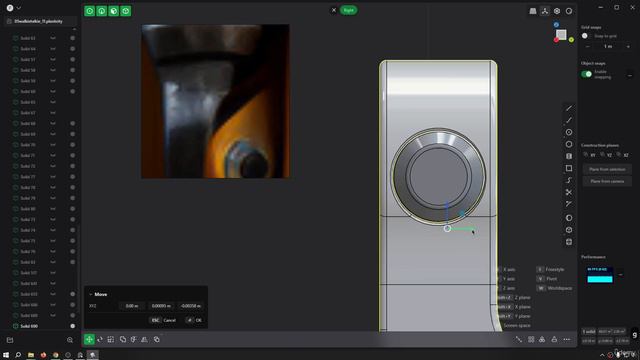Open the outliner search magnifier icon

pyautogui.click(x=70, y=340)
